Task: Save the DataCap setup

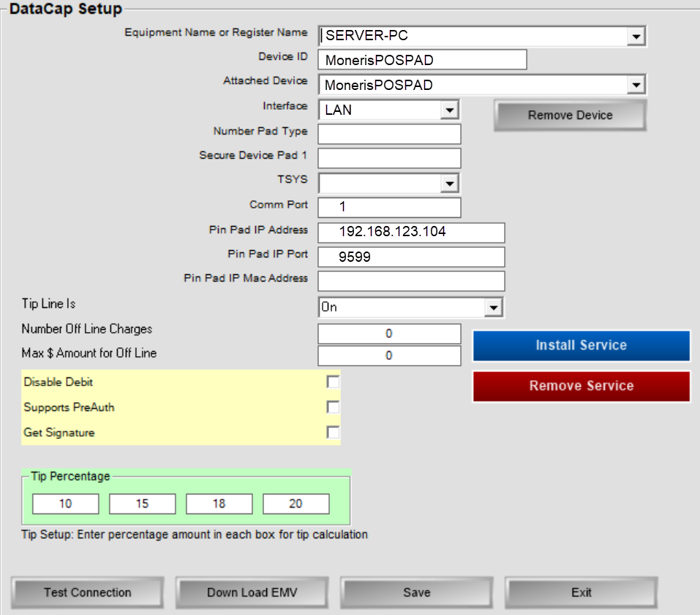Action: point(417,592)
